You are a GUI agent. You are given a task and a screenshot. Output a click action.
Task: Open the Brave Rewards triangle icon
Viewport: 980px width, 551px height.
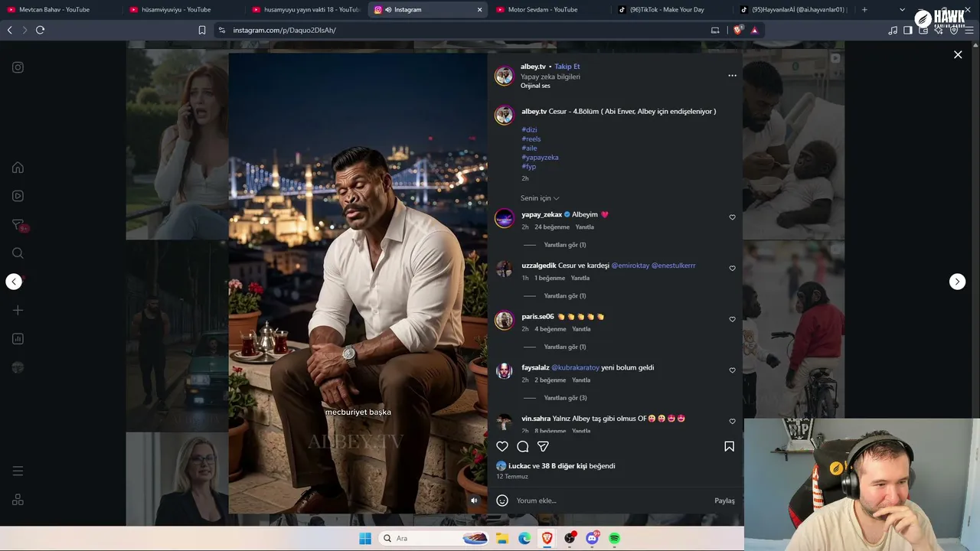(754, 30)
